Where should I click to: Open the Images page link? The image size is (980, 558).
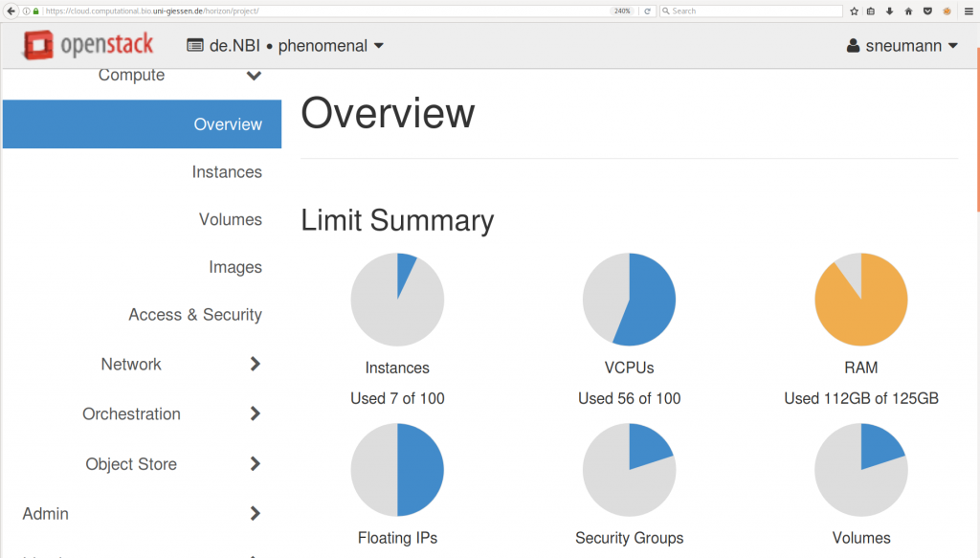[x=234, y=268]
